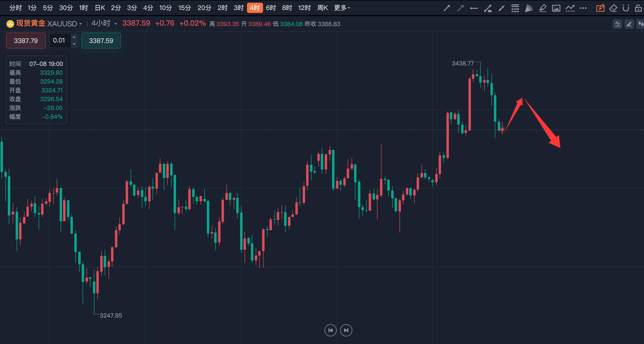Viewport: 644px width, 344px height.
Task: Select the dashed arrow drawing tool
Action: [x=460, y=8]
